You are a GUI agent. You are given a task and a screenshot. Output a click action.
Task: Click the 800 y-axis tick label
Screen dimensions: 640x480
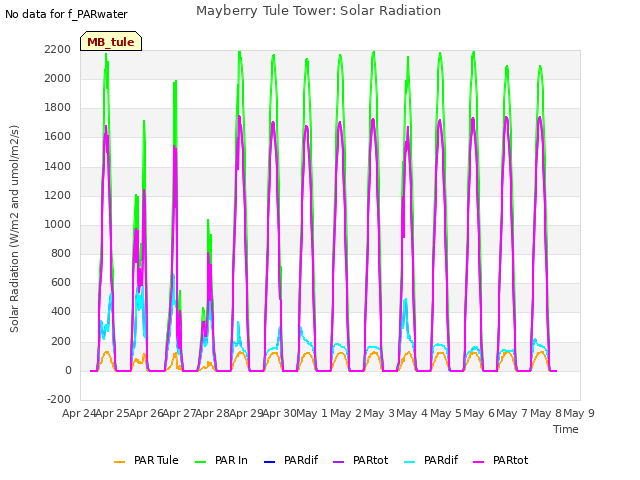61,254
